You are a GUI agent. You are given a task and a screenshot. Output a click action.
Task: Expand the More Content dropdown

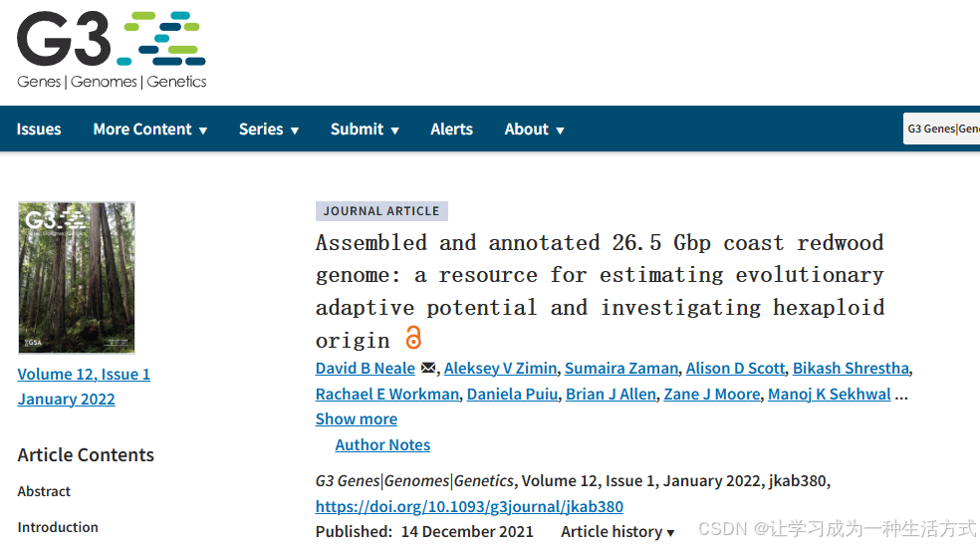click(150, 130)
